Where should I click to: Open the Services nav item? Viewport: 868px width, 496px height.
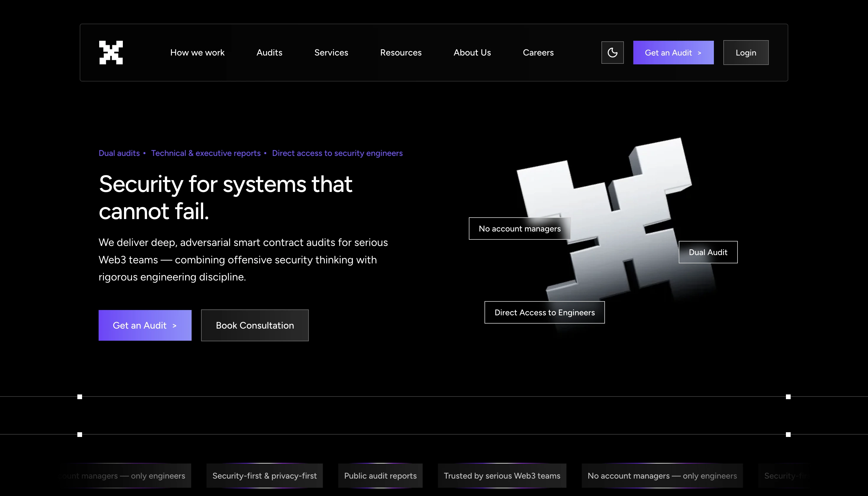coord(331,53)
